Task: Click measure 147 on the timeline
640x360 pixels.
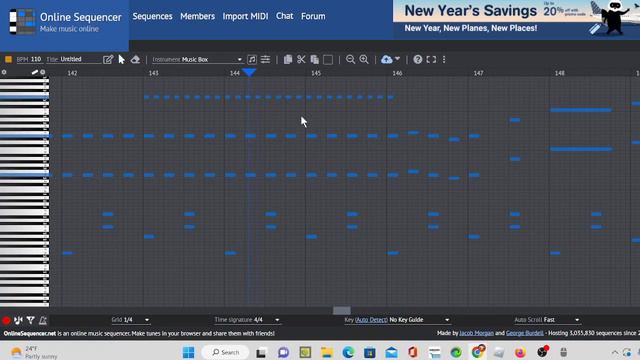Action: point(478,73)
